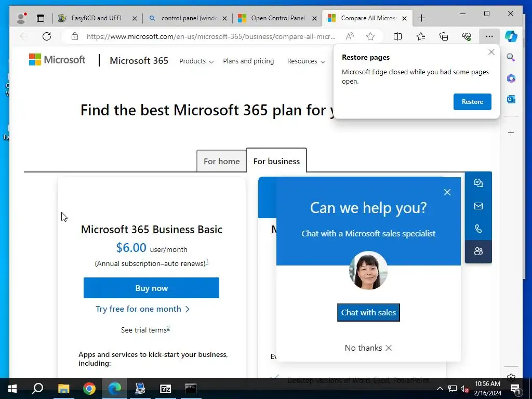Screen dimensions: 532x399
Task: Open the Favorites list icon
Action: [x=421, y=36]
